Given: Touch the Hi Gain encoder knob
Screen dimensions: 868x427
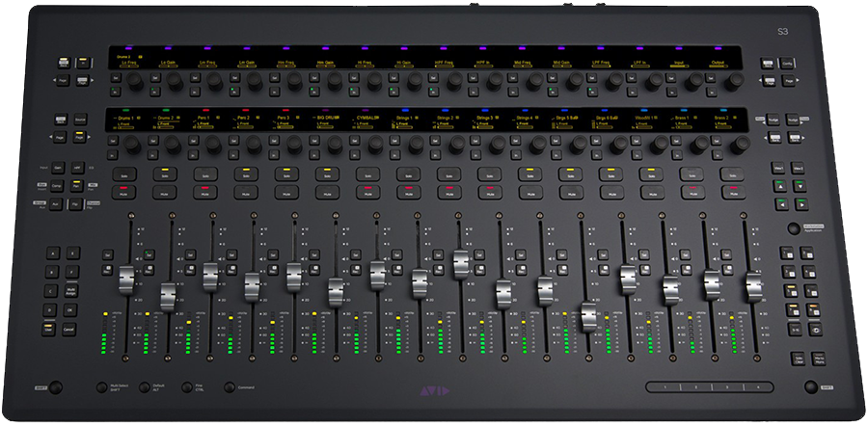Looking at the screenshot, I should pyautogui.click(x=414, y=82).
